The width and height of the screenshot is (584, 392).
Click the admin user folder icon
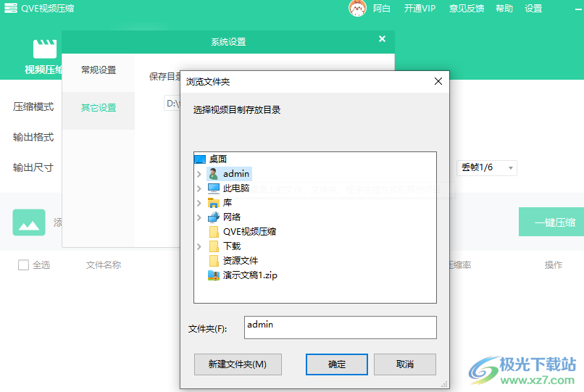click(214, 174)
